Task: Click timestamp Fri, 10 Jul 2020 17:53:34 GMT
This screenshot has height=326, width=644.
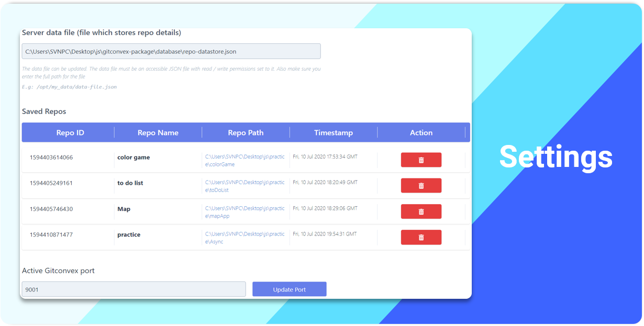Action: coord(325,156)
